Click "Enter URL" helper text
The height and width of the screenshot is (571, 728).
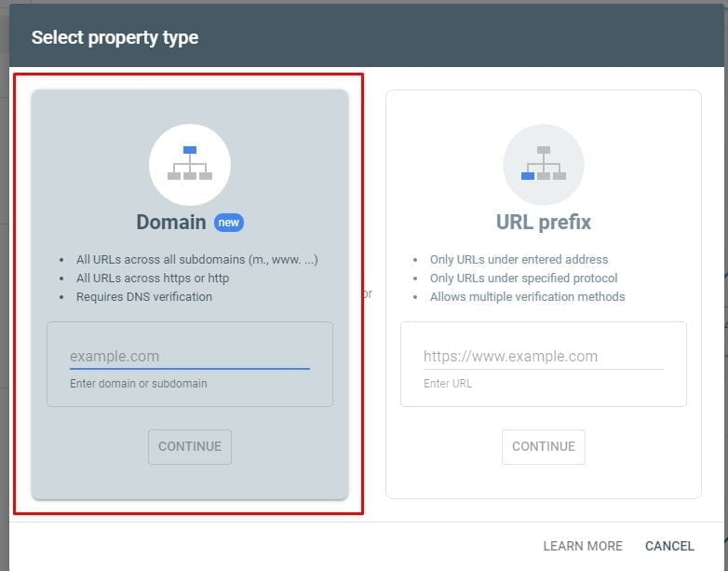point(448,383)
